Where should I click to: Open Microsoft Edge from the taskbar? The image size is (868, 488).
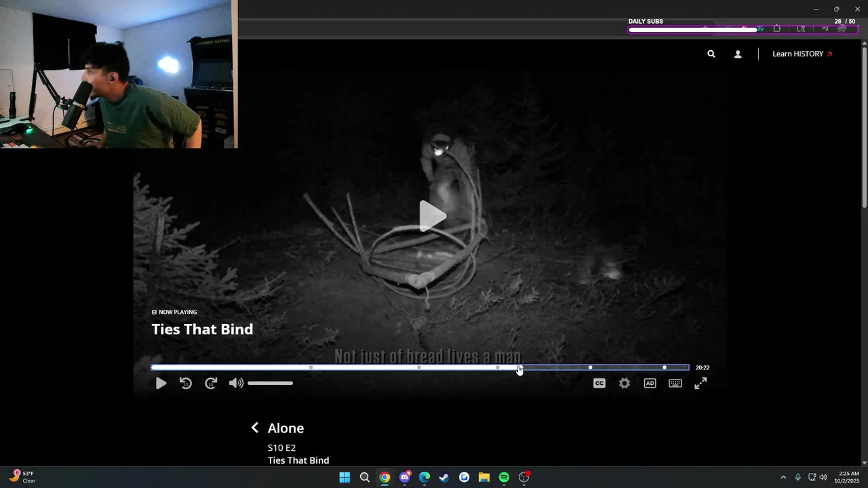(x=425, y=477)
